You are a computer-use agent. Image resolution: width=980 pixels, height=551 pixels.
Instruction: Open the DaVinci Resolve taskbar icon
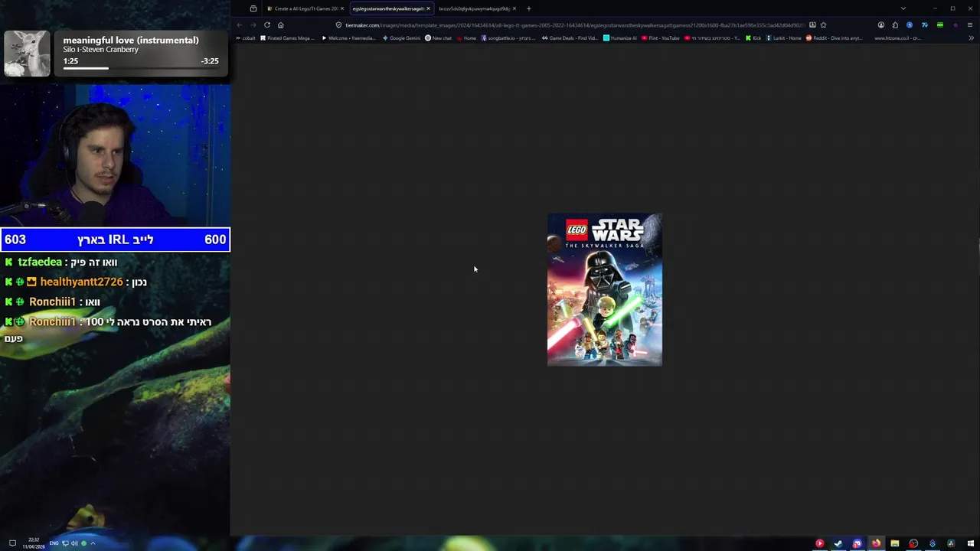pos(951,543)
